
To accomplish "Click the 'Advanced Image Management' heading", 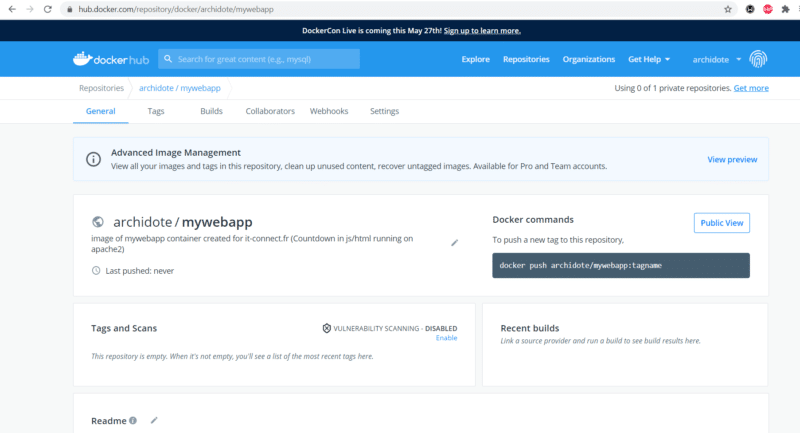I will [x=176, y=152].
